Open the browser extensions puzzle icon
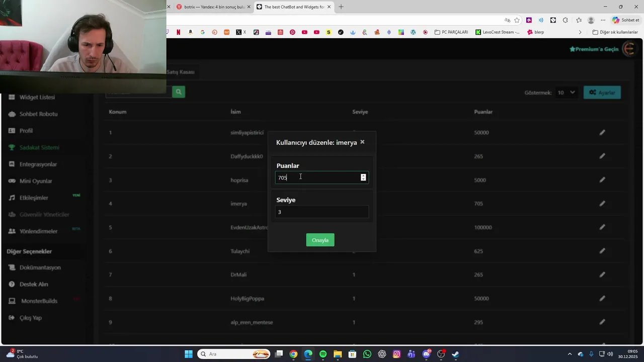 (565, 20)
